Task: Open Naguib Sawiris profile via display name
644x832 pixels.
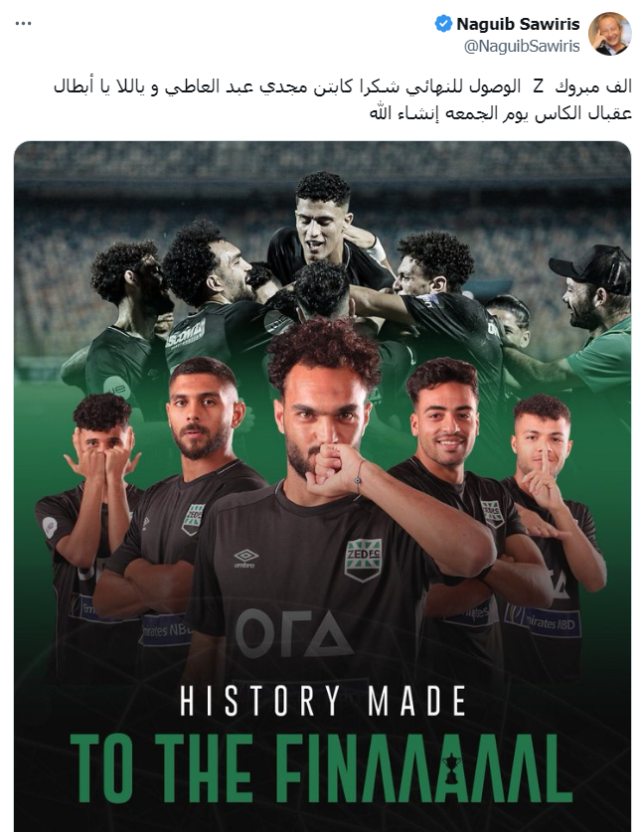Action: (x=518, y=24)
